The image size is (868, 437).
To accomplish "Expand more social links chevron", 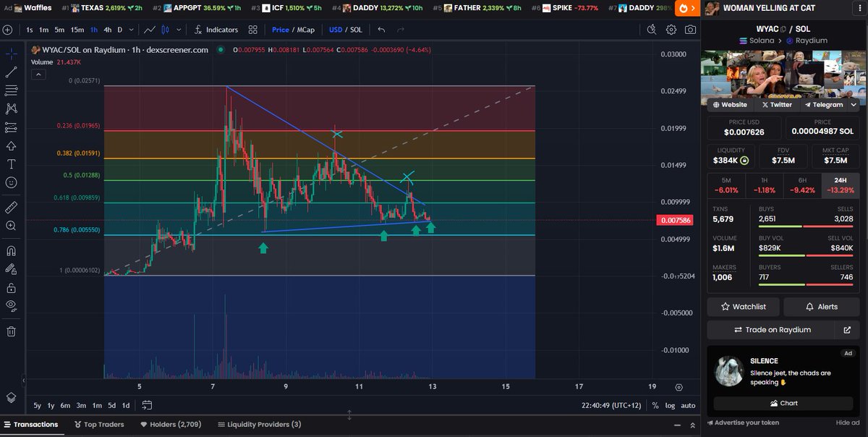I will pos(854,105).
